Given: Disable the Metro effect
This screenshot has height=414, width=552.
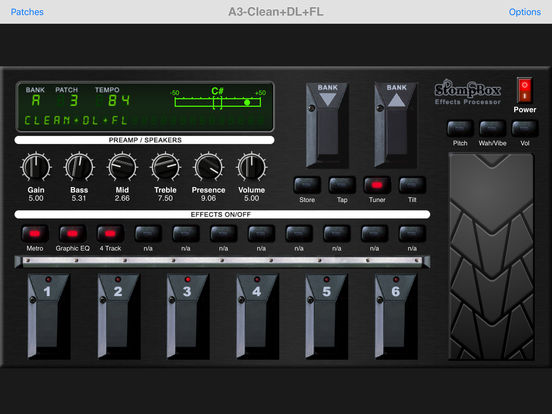Looking at the screenshot, I should pyautogui.click(x=34, y=233).
